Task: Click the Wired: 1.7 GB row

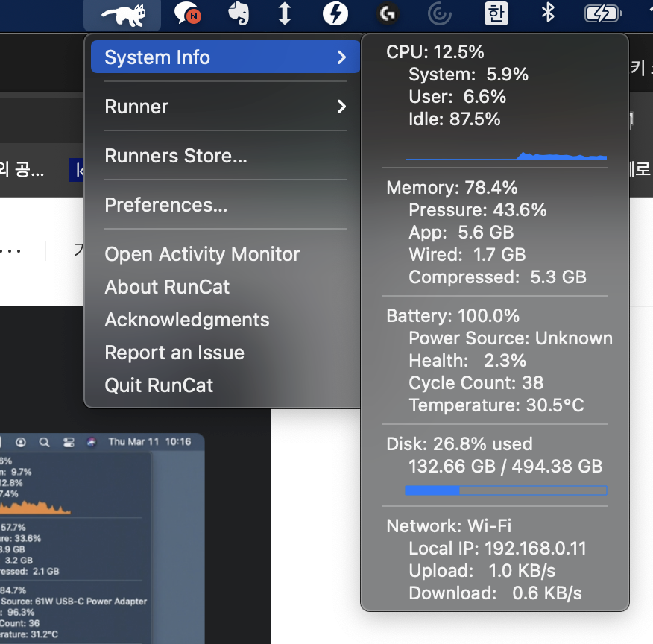Action: coord(467,255)
